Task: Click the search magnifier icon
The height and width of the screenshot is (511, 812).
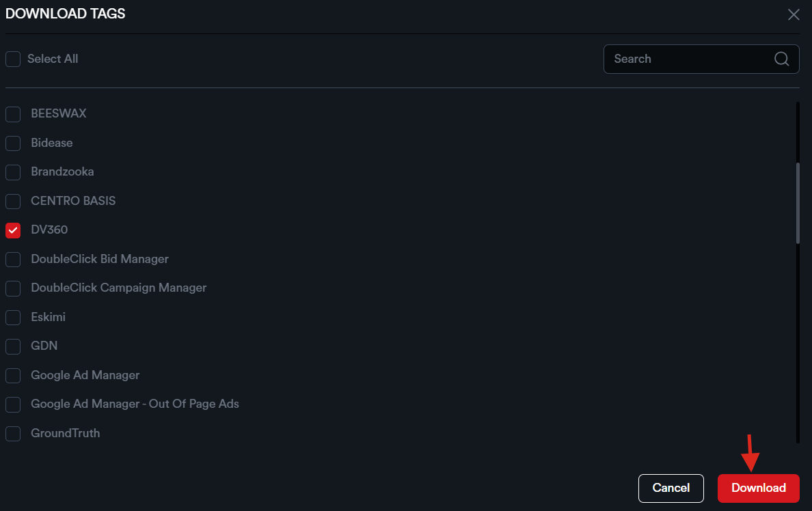Action: click(781, 59)
